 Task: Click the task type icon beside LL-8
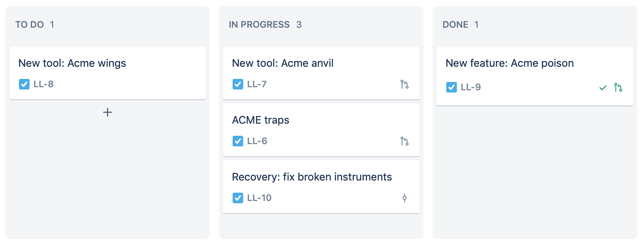pyautogui.click(x=24, y=84)
